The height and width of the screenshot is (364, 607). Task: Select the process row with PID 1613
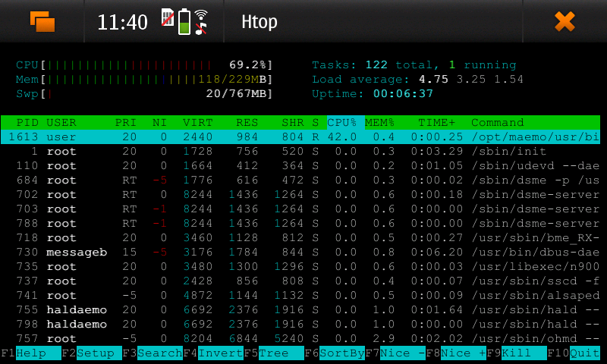[300, 137]
